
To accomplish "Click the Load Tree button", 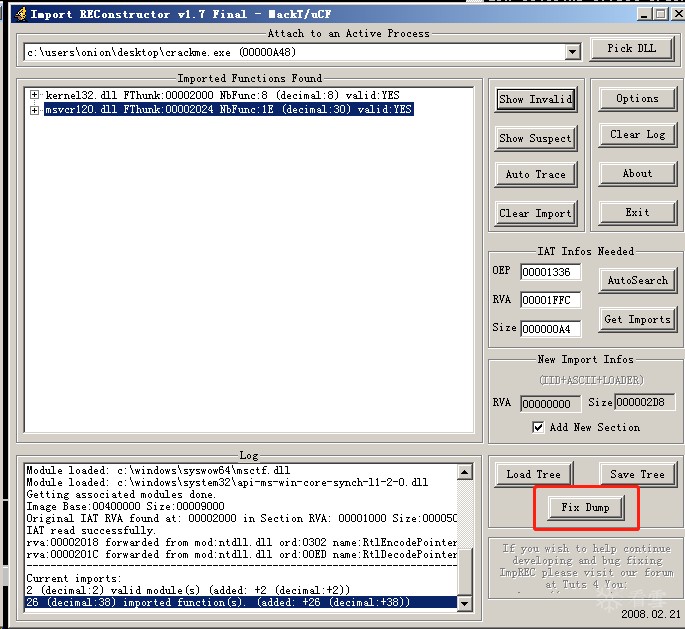I will pyautogui.click(x=533, y=474).
